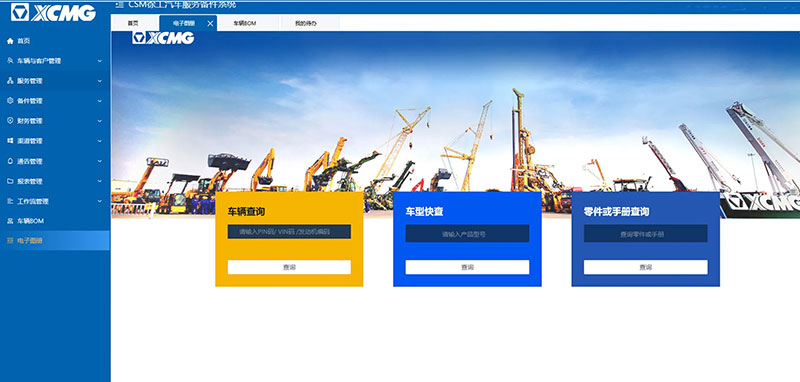Screen dimensions: 800x382
Task: Click the 工作流管理 menu icon
Action: point(10,201)
